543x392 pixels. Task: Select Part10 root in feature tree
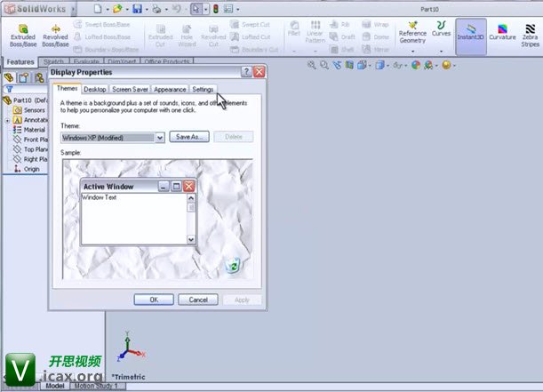click(x=26, y=100)
